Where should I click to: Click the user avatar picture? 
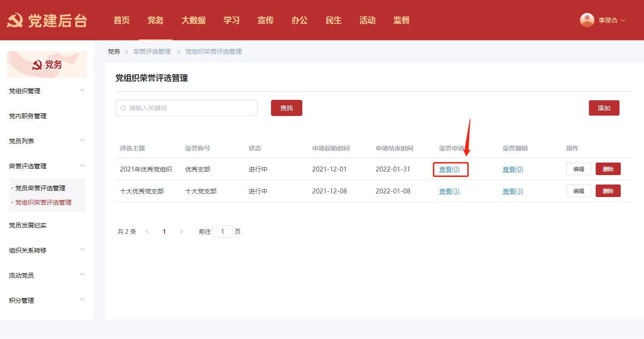tap(587, 20)
